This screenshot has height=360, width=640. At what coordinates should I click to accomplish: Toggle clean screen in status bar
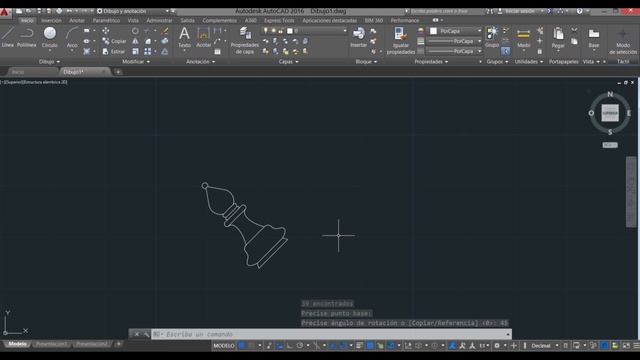pyautogui.click(x=627, y=346)
